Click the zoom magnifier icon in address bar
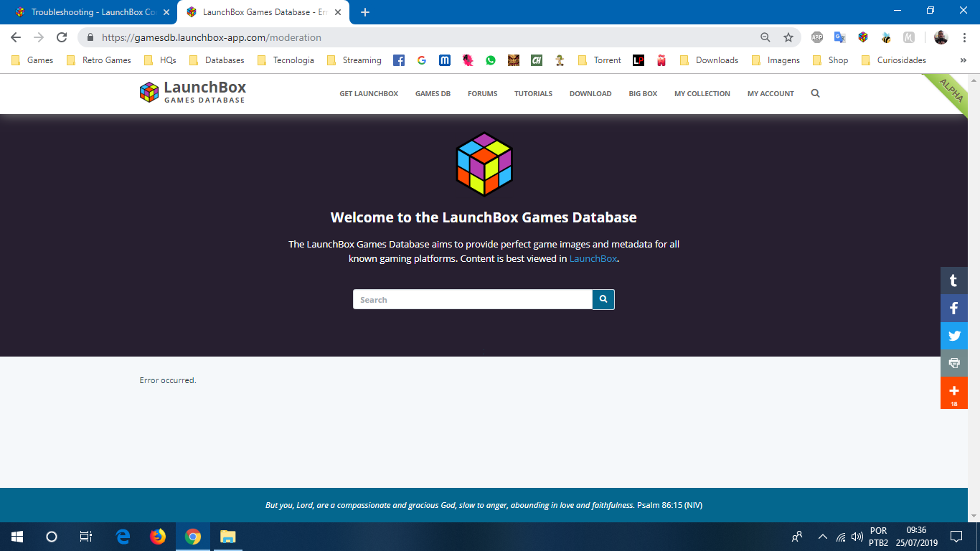Screen dimensions: 980x551 click(765, 37)
